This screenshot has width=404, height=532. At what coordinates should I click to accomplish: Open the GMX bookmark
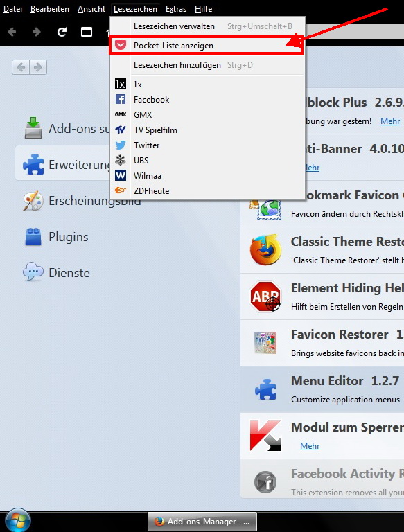coord(207,115)
